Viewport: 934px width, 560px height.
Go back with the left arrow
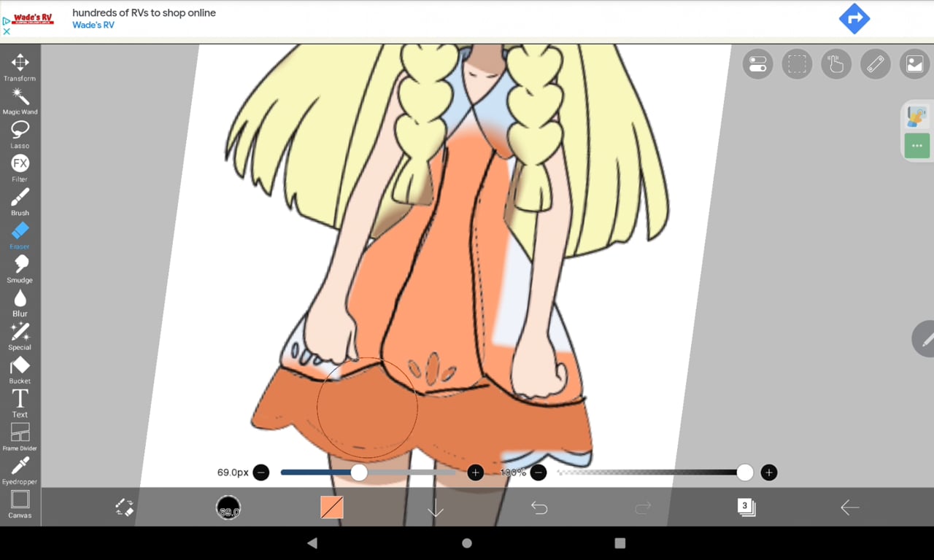point(850,507)
